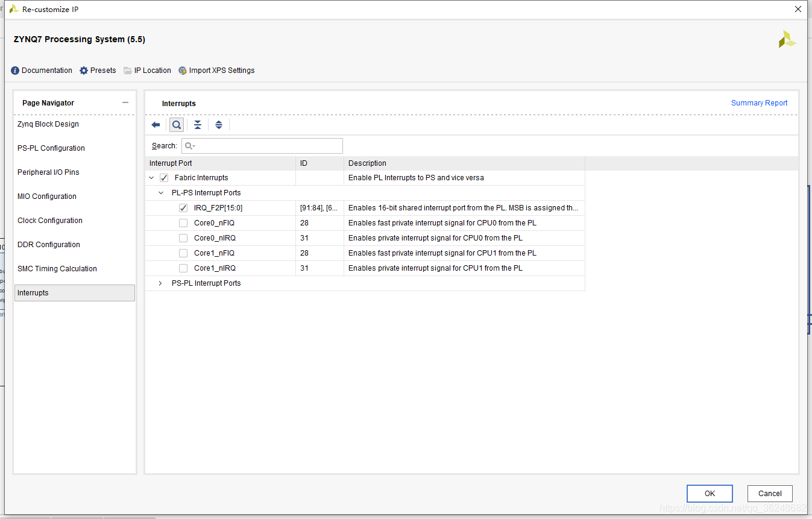The width and height of the screenshot is (812, 519).
Task: Open the Summary Report link
Action: click(x=759, y=103)
